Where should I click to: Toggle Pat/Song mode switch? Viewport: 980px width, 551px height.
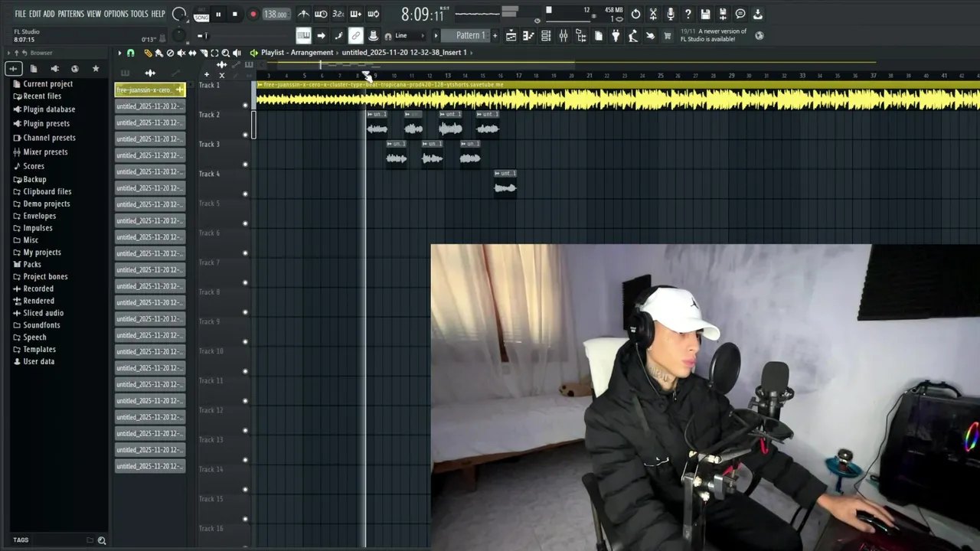pyautogui.click(x=201, y=15)
